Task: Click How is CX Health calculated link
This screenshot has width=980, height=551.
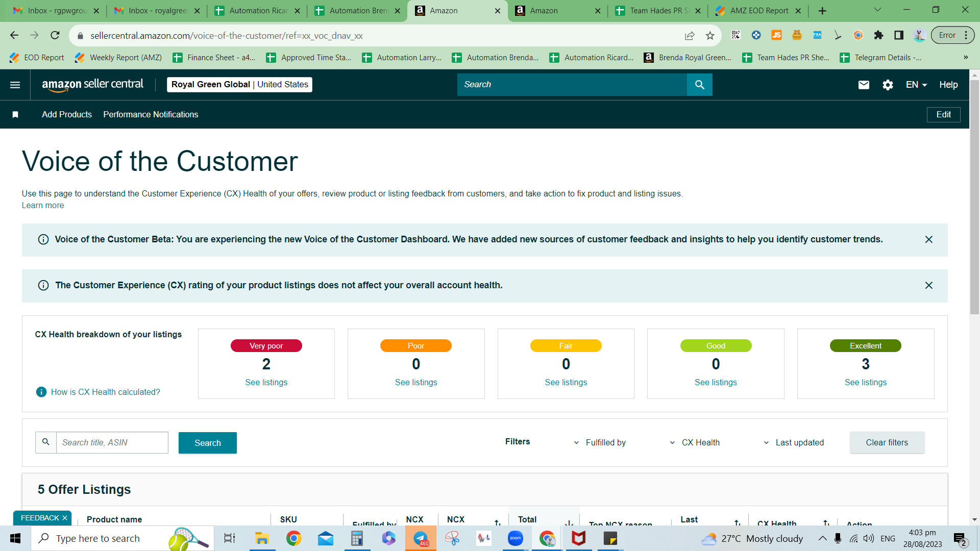Action: click(x=105, y=392)
